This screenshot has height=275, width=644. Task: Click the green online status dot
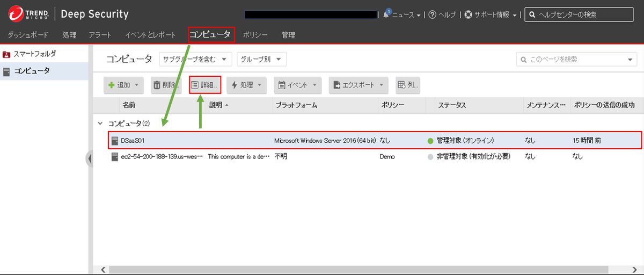[430, 141]
